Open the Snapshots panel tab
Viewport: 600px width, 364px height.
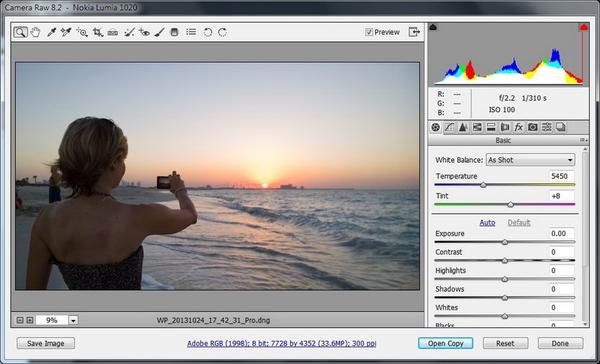tap(561, 127)
